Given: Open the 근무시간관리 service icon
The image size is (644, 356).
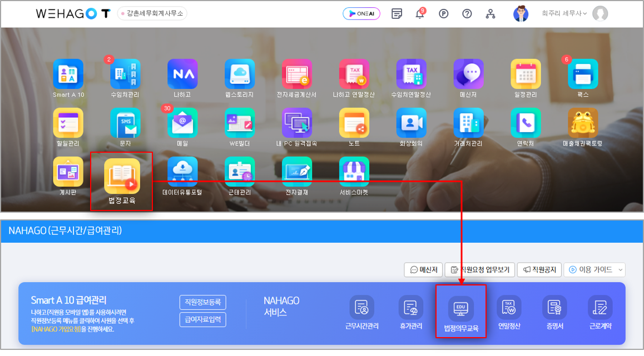Looking at the screenshot, I should pos(361,308).
